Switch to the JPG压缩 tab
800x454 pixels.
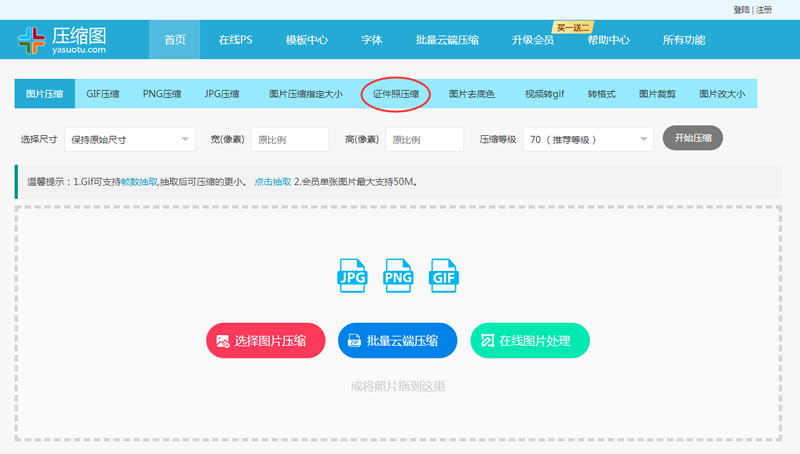[x=222, y=94]
